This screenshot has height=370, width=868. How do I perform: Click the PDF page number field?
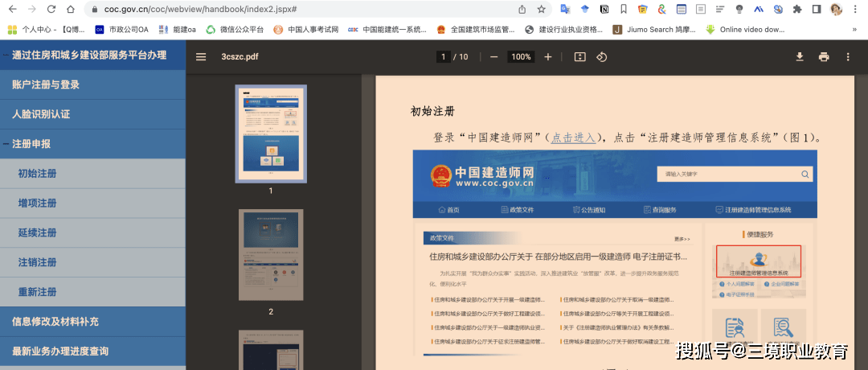click(443, 57)
